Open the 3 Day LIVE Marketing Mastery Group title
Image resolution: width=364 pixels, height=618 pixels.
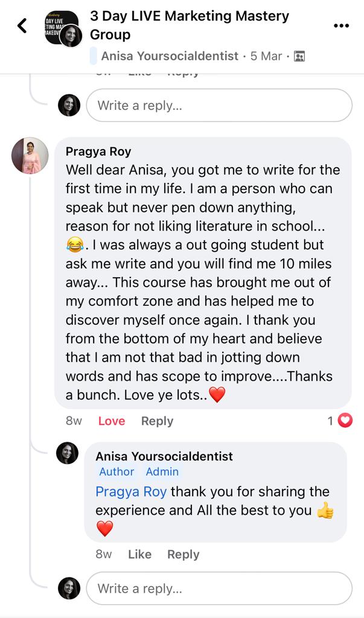coord(190,25)
